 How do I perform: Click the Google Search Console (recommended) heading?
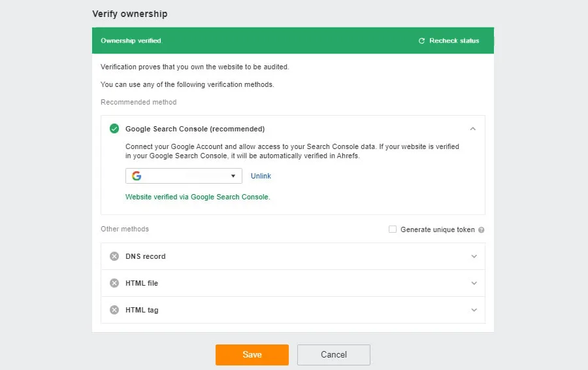click(195, 129)
